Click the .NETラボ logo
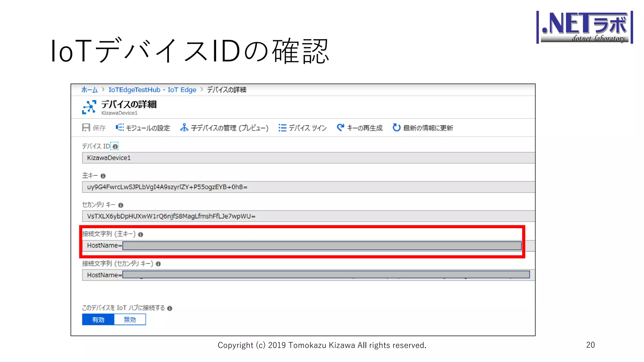The height and width of the screenshot is (362, 644). 585,27
